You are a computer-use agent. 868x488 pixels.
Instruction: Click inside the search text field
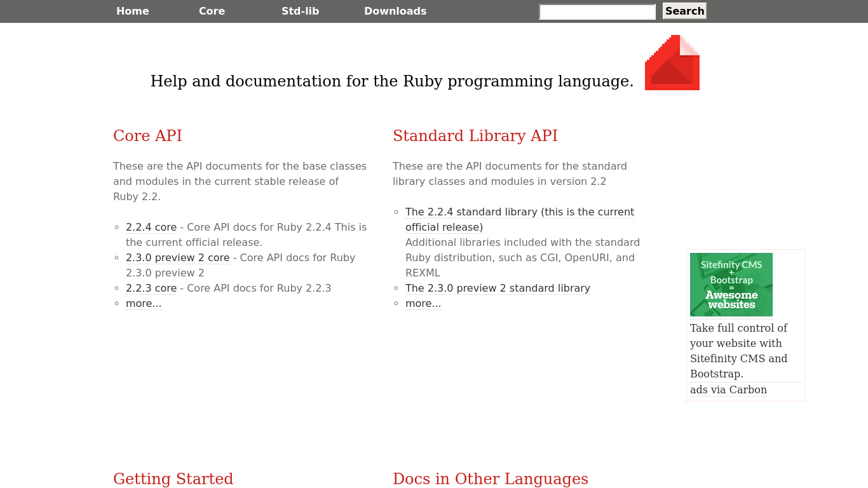tap(596, 11)
